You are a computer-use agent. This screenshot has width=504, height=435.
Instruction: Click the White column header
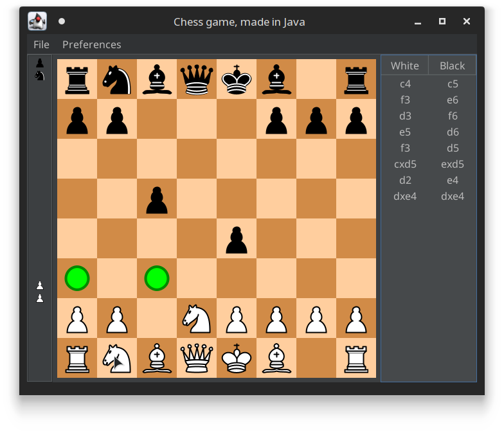coord(405,66)
